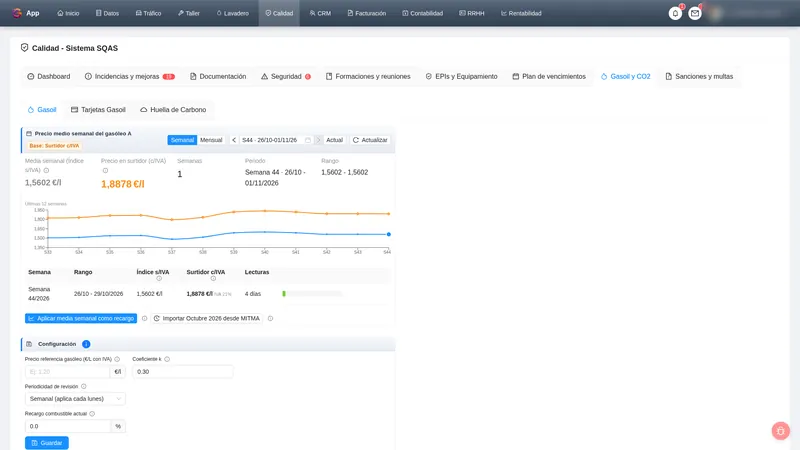Click Actualizar refresh button
The image size is (800, 450).
point(370,140)
